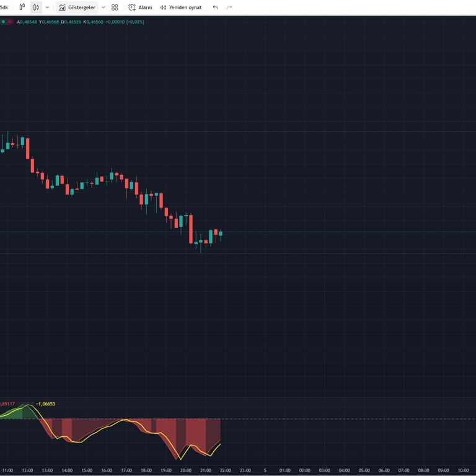The height and width of the screenshot is (476, 476).
Task: Click the 21:00 time axis label
Action: (206, 470)
